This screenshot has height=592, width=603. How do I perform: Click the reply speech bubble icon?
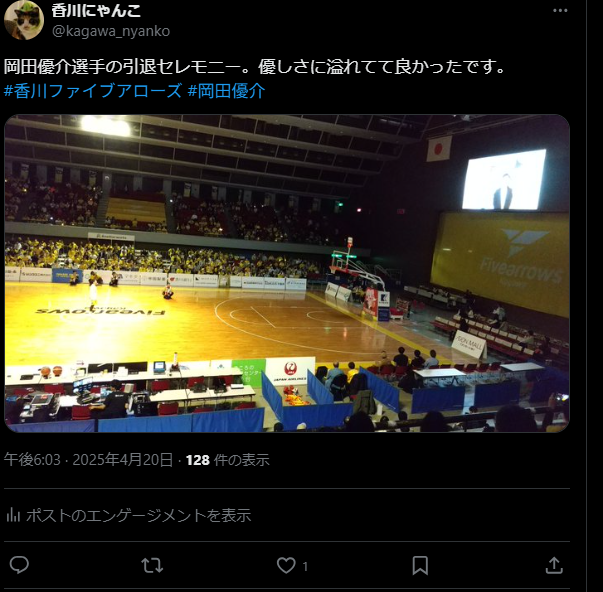pos(19,565)
